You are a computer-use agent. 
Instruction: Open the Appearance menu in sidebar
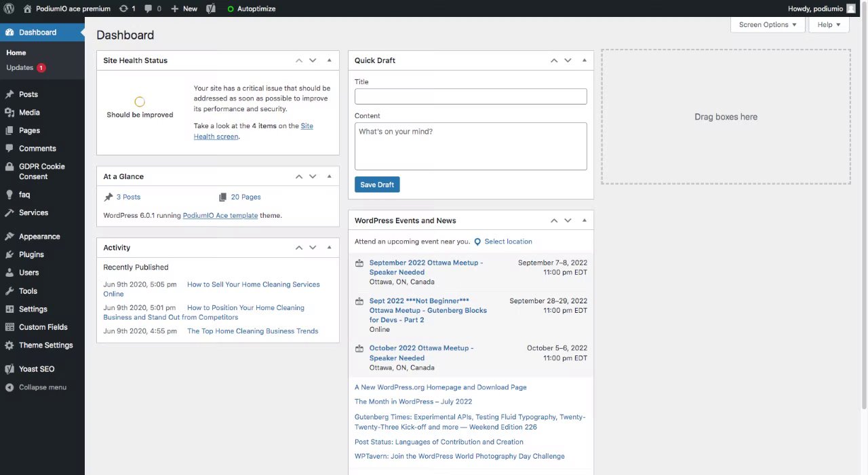tap(39, 237)
